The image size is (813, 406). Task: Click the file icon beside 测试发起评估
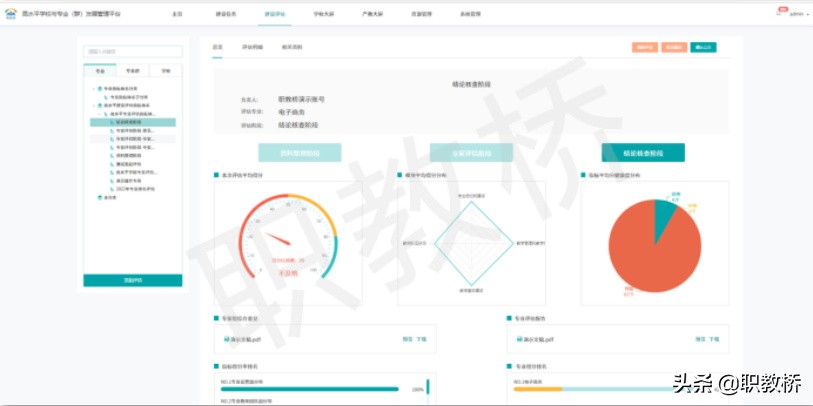pyautogui.click(x=111, y=164)
